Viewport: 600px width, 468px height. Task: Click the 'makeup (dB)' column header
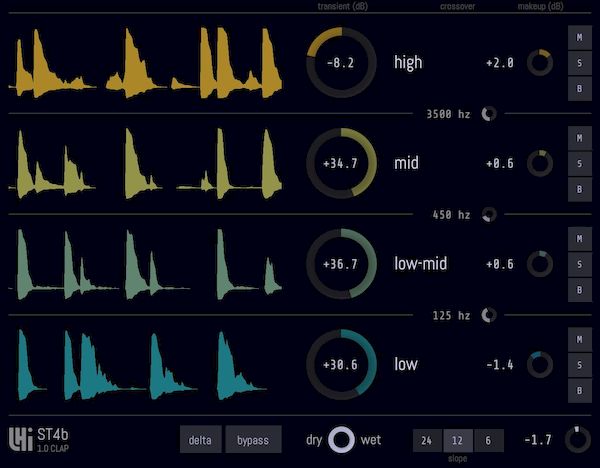pyautogui.click(x=540, y=6)
